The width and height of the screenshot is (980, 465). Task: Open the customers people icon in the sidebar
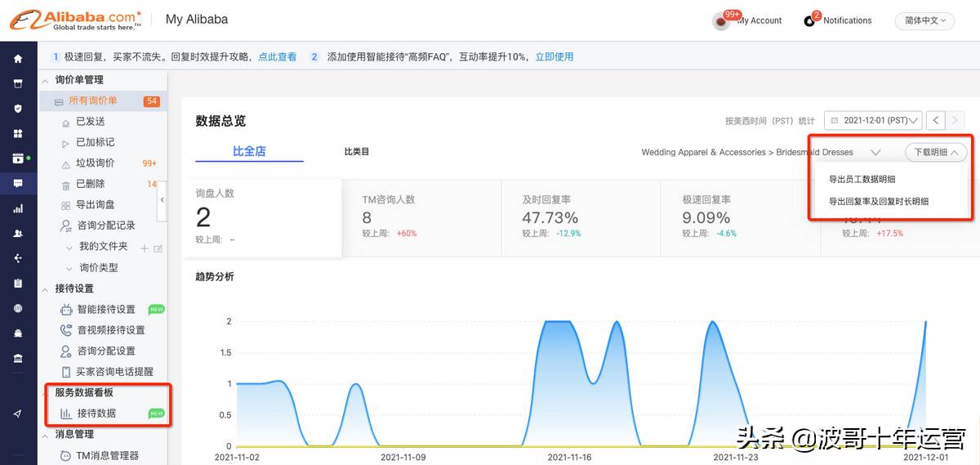tap(18, 233)
